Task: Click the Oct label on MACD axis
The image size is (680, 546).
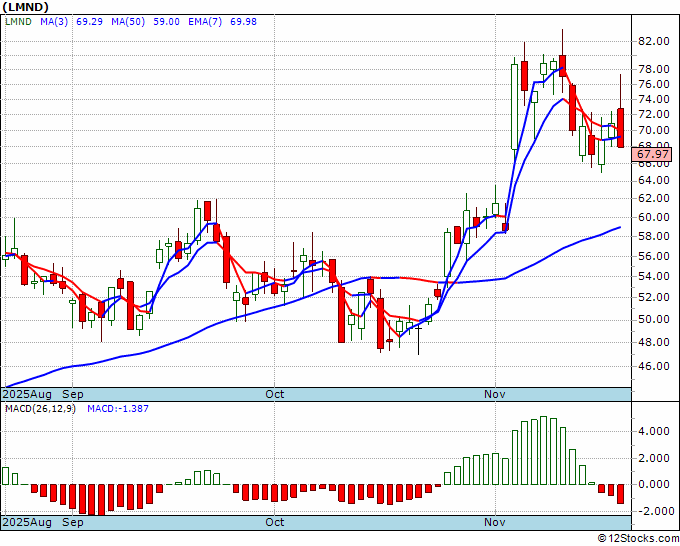Action: click(275, 522)
